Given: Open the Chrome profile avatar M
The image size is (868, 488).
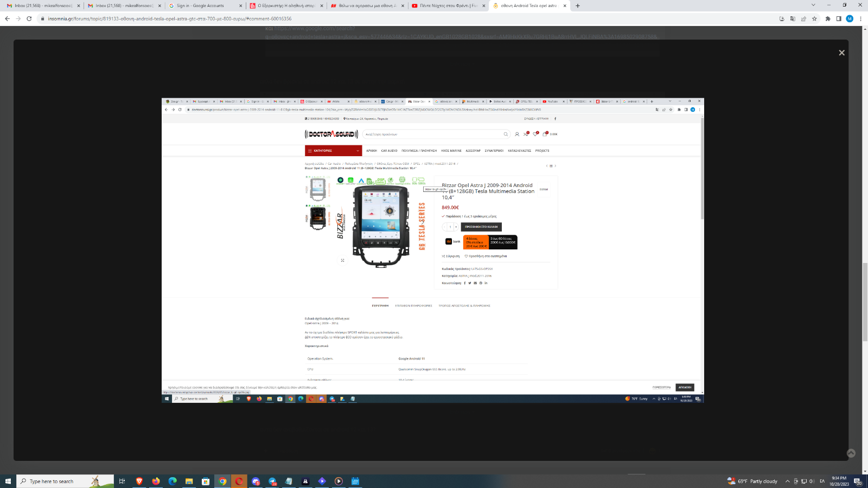Looking at the screenshot, I should pos(850,18).
